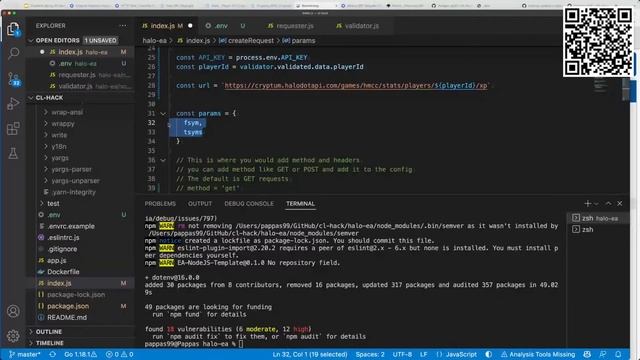Open package.json in the file tree
This screenshot has height=360, width=640.
(68, 306)
